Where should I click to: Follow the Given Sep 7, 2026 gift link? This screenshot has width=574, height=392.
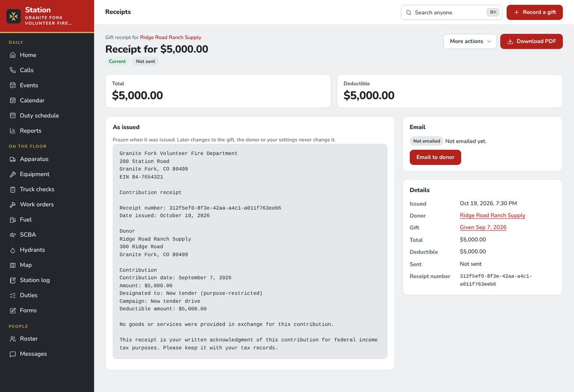483,228
